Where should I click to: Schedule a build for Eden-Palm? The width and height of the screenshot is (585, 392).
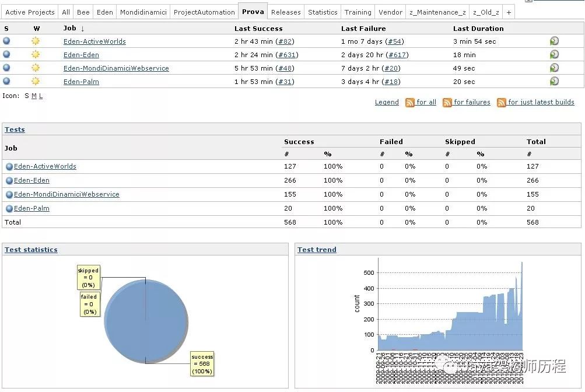554,81
